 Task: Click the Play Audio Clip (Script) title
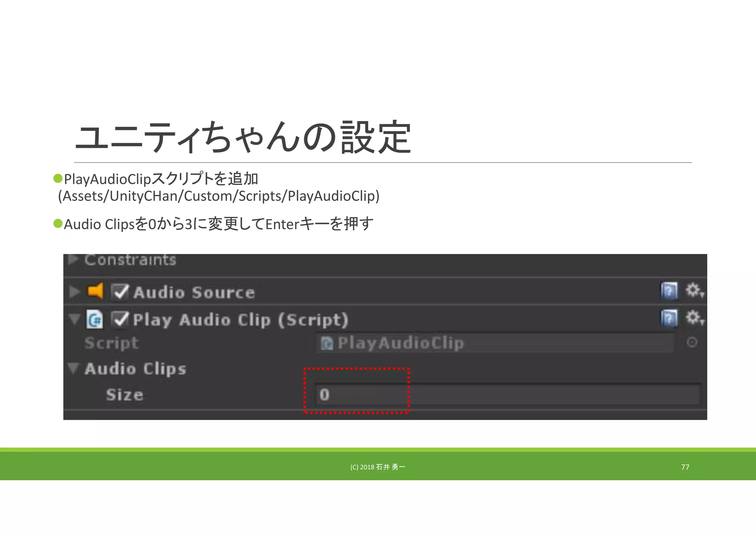click(x=241, y=320)
